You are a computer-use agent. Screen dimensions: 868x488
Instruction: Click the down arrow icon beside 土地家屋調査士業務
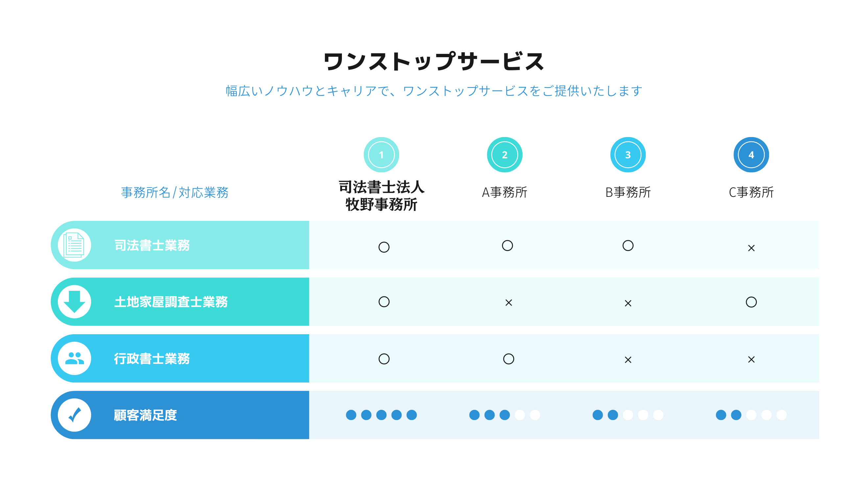click(74, 301)
